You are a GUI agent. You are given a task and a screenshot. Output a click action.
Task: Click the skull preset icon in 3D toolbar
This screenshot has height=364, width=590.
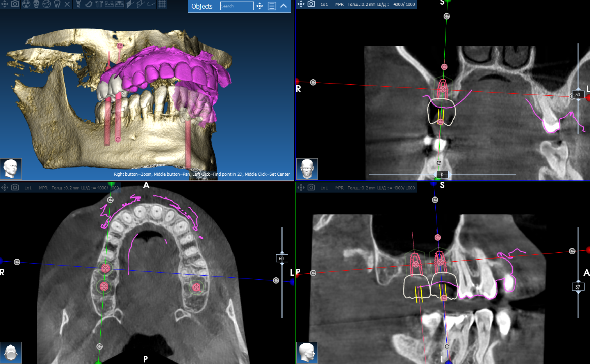pyautogui.click(x=36, y=4)
